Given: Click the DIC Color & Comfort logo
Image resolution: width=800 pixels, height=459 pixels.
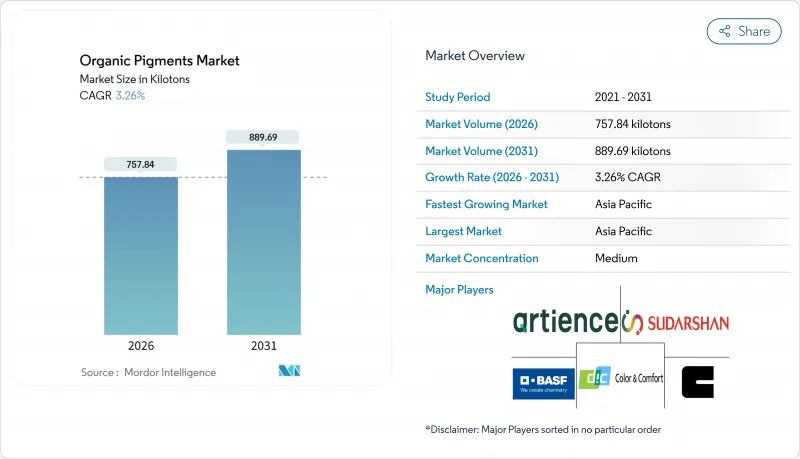Looking at the screenshot, I should (x=621, y=378).
